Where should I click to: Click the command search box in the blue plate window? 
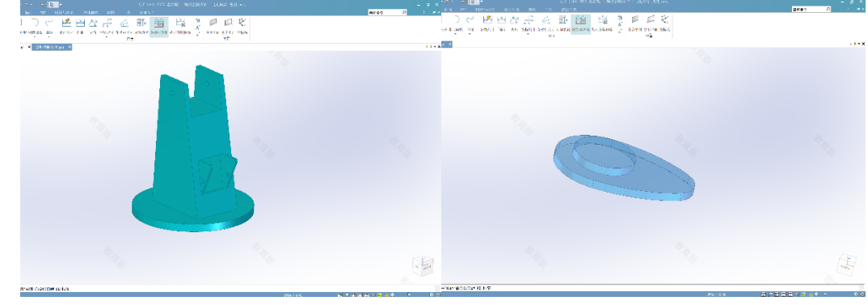point(811,10)
